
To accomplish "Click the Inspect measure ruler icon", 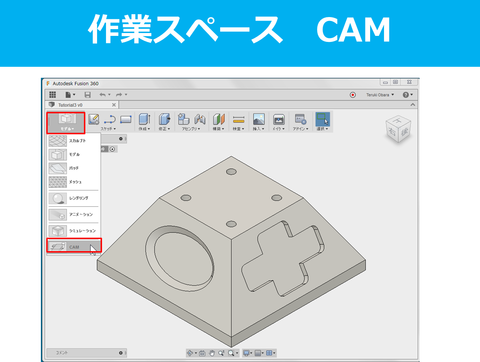I will click(x=239, y=119).
